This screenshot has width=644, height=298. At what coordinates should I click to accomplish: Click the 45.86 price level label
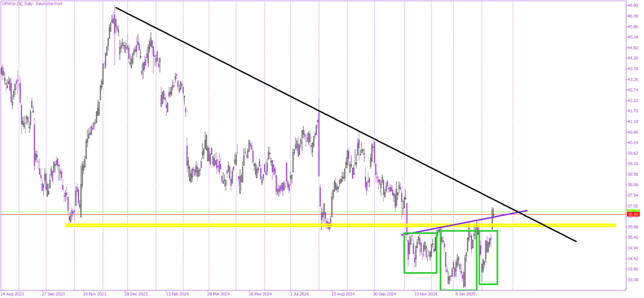point(632,26)
